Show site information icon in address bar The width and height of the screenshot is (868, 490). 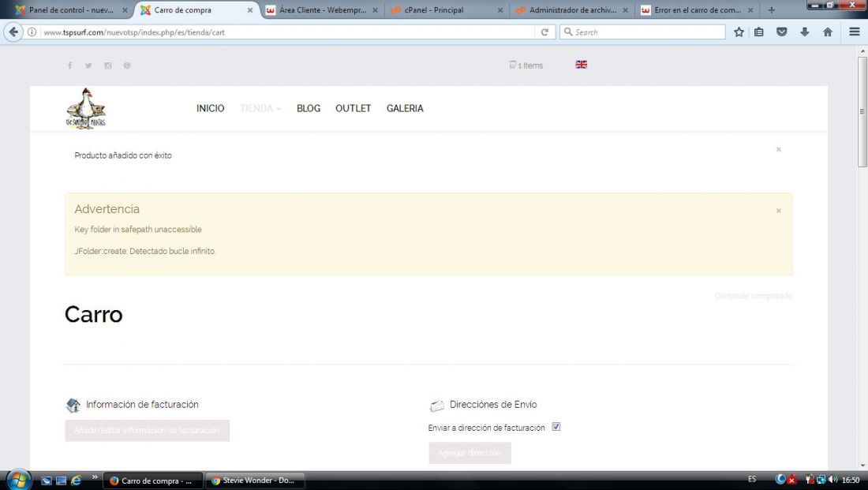click(x=32, y=32)
